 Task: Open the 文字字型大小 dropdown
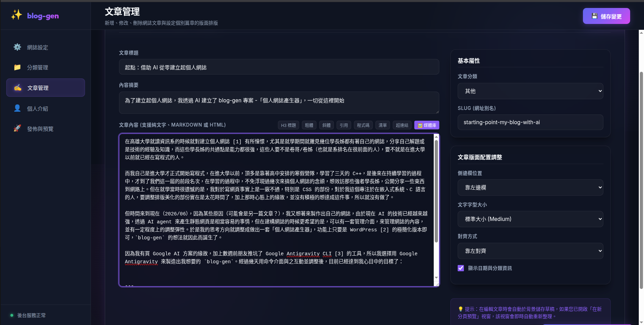[x=530, y=219]
